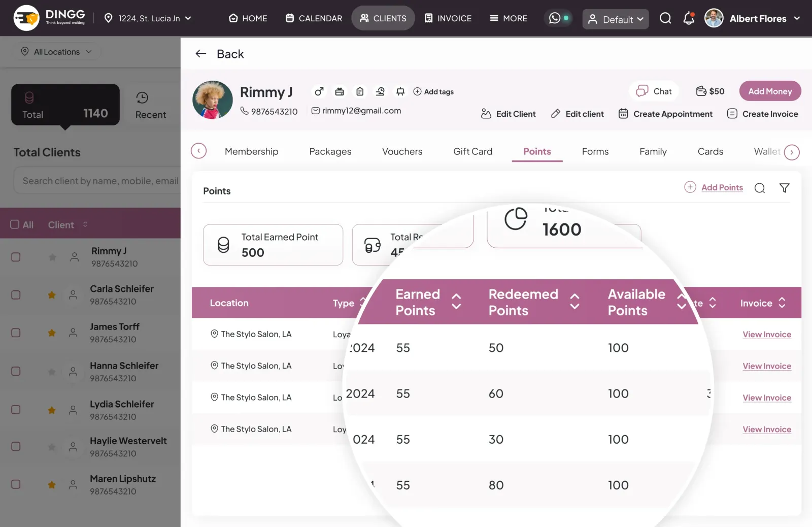Click the Add Money button
Image resolution: width=812 pixels, height=527 pixels.
pyautogui.click(x=770, y=91)
